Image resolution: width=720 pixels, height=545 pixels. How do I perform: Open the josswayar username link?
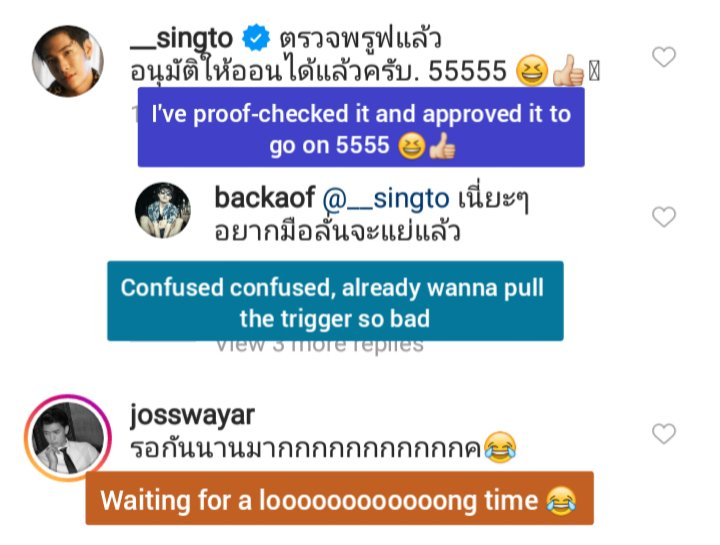point(192,416)
